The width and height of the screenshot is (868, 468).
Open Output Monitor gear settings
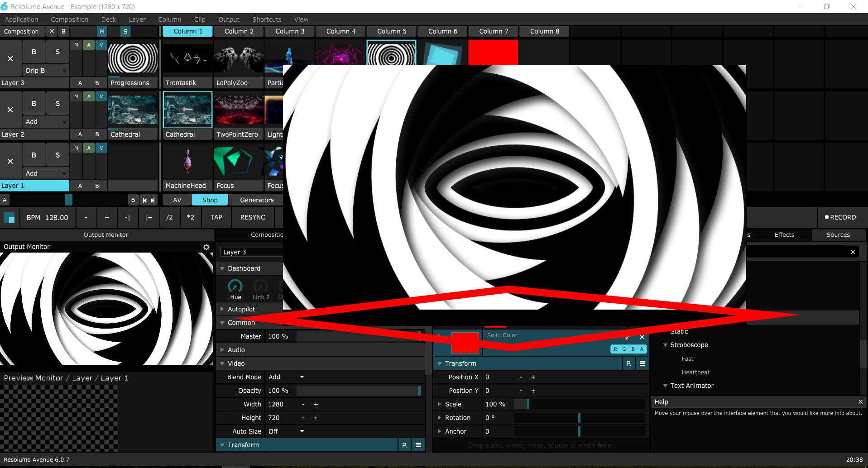(206, 247)
